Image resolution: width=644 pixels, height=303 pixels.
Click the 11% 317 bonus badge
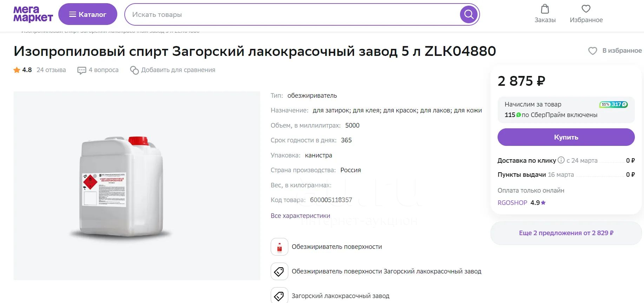point(613,104)
